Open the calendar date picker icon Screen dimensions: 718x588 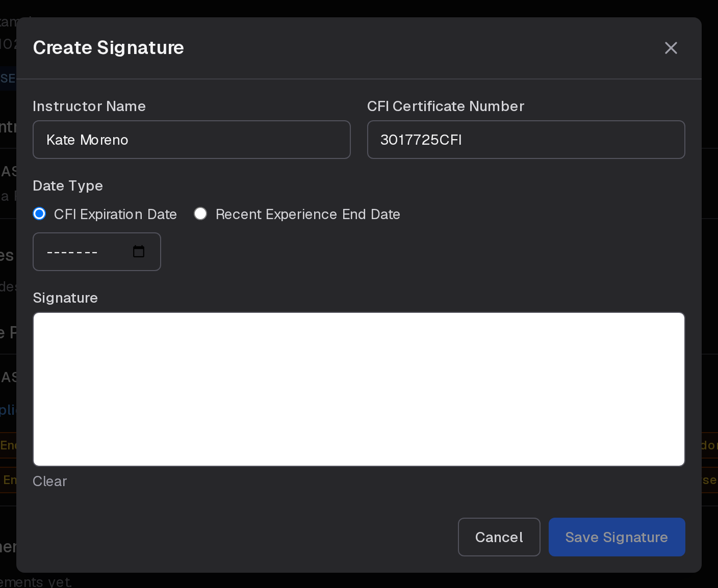point(139,251)
